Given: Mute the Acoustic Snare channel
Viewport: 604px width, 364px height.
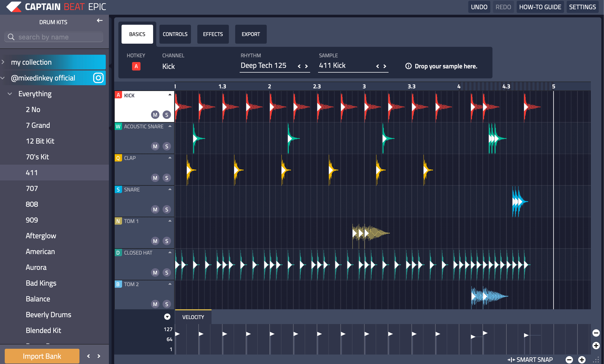Looking at the screenshot, I should click(x=155, y=146).
